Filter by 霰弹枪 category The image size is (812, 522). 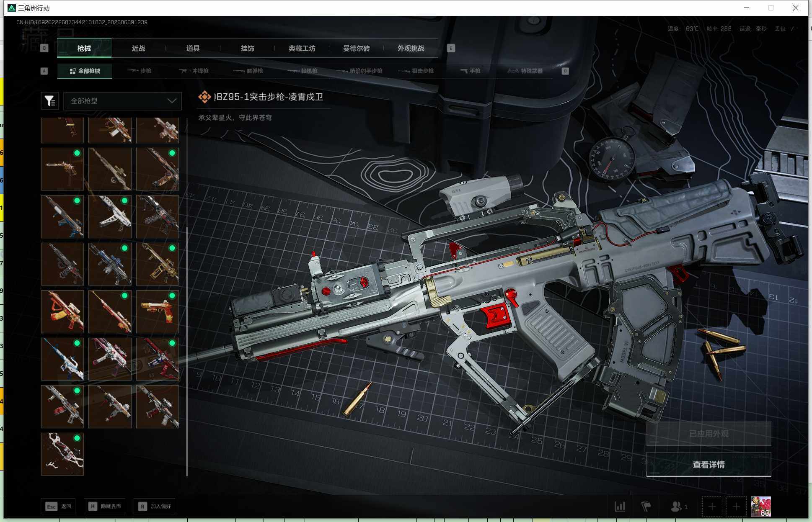[x=248, y=71]
